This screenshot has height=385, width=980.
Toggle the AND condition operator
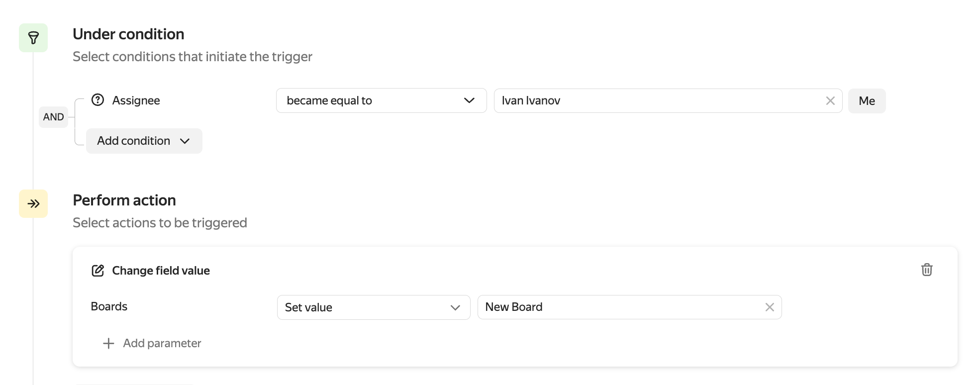(x=53, y=117)
